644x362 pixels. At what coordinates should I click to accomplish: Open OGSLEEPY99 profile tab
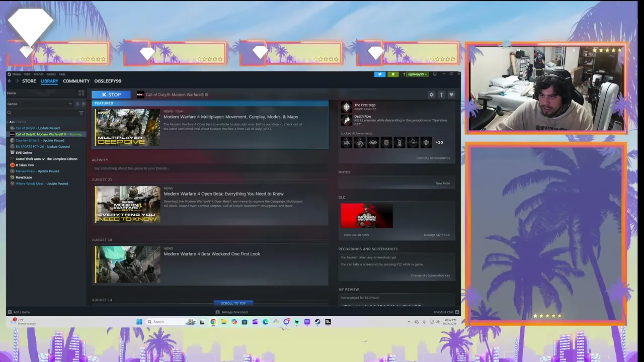tap(108, 81)
